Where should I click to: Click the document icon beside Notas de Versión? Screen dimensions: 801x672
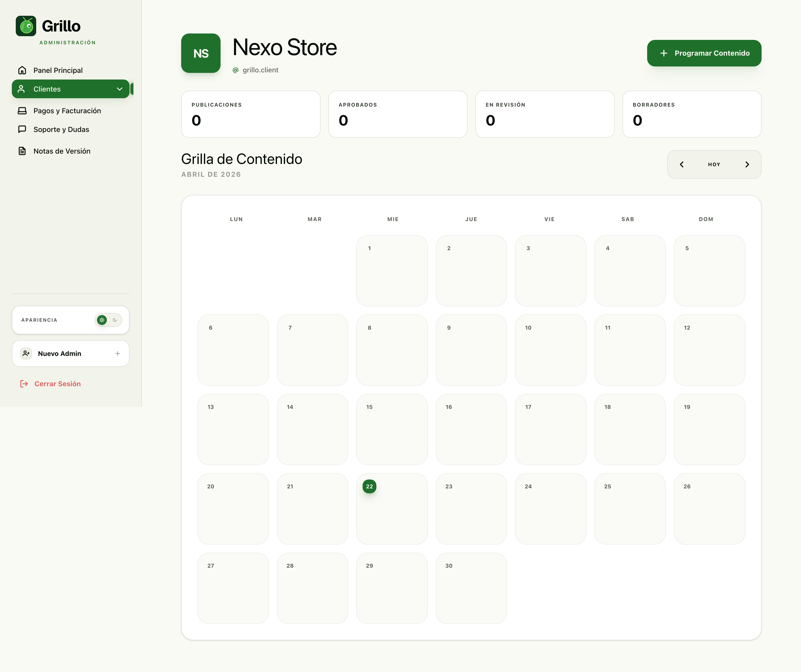[x=22, y=151]
